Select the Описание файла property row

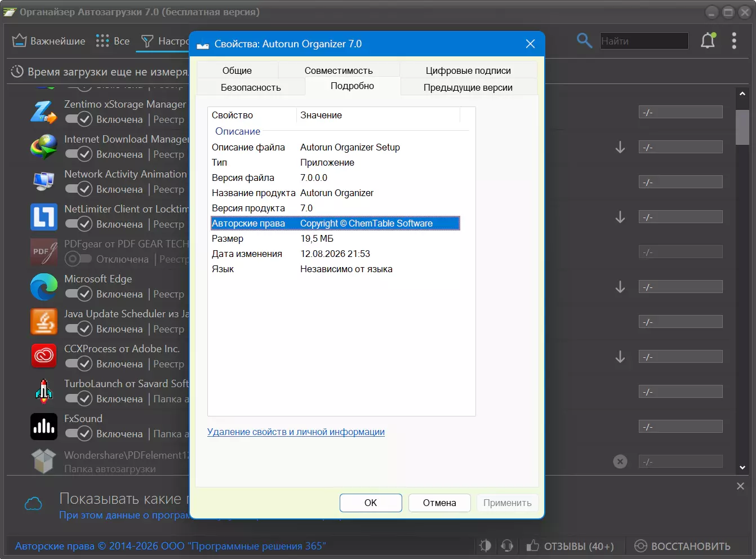pyautogui.click(x=335, y=147)
